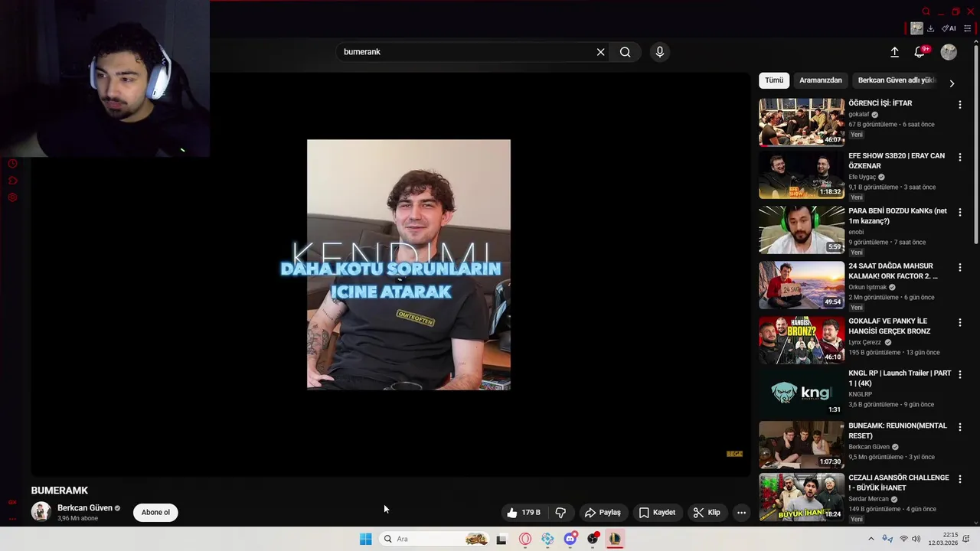The width and height of the screenshot is (980, 551).
Task: Show hidden system tray icons chevron
Action: [x=871, y=539]
